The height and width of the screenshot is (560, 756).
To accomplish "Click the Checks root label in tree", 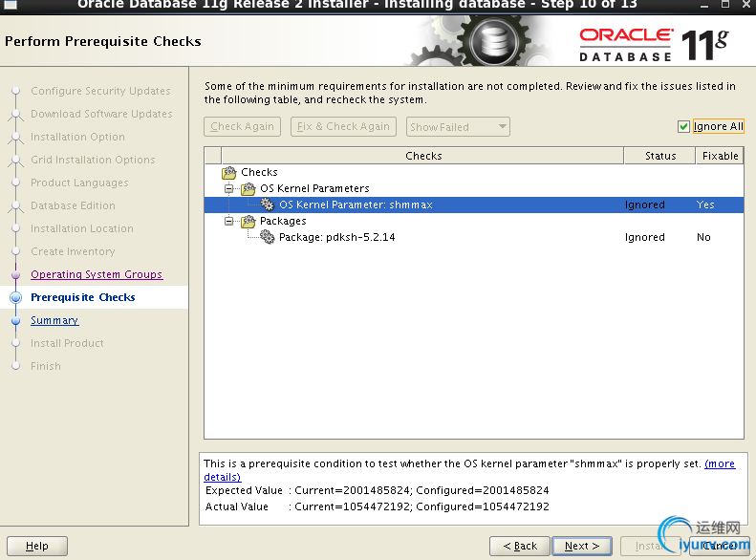I will click(259, 172).
